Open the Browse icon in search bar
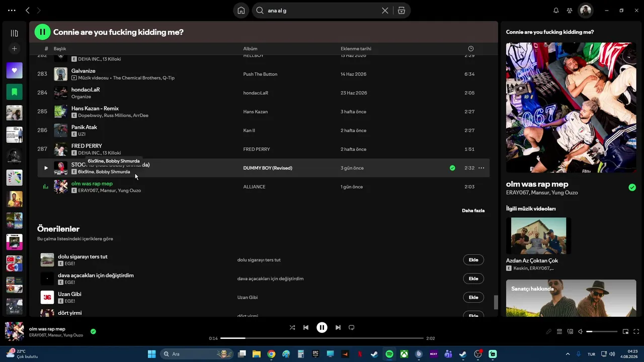The image size is (644, 362). tap(401, 11)
